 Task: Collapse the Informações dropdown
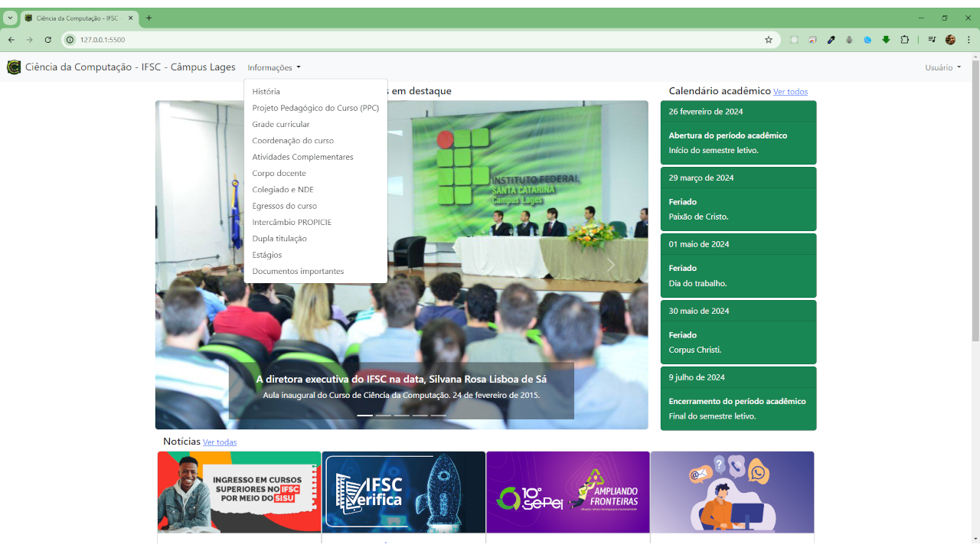273,67
